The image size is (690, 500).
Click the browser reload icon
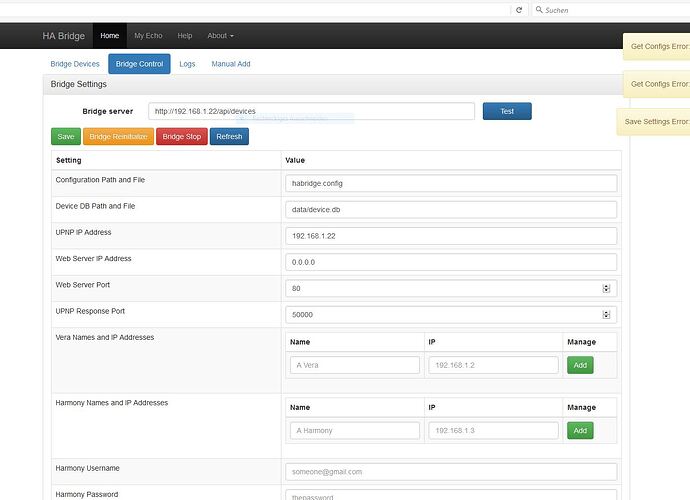pos(518,9)
